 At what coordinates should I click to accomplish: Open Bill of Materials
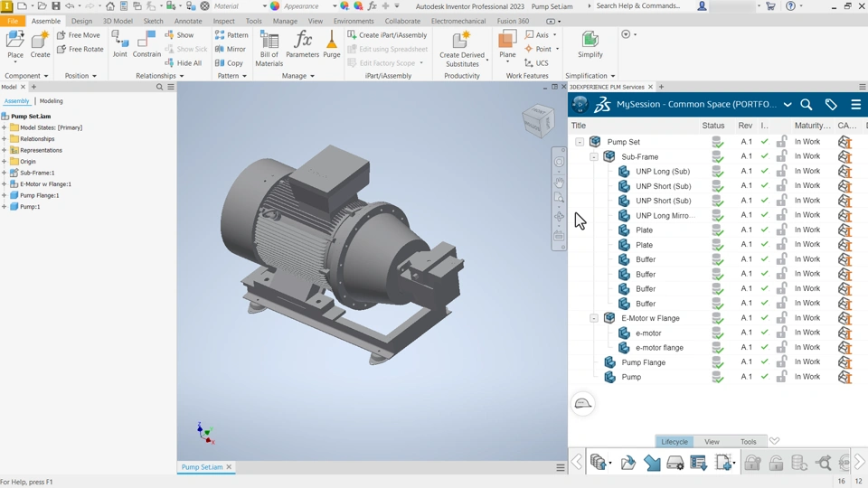[x=269, y=43]
